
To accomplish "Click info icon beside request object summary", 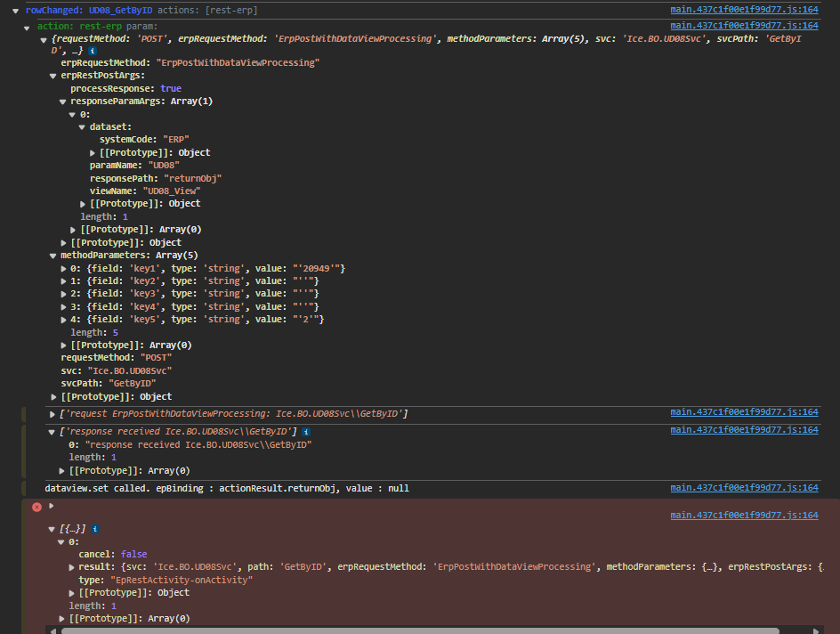I will click(x=93, y=51).
